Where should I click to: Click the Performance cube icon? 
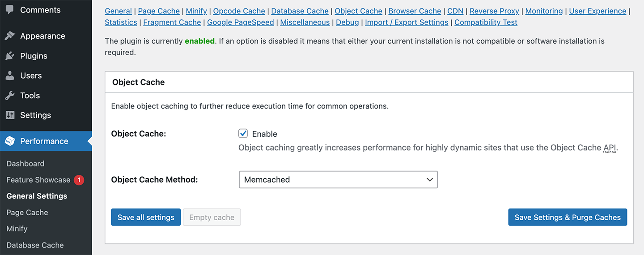click(10, 141)
